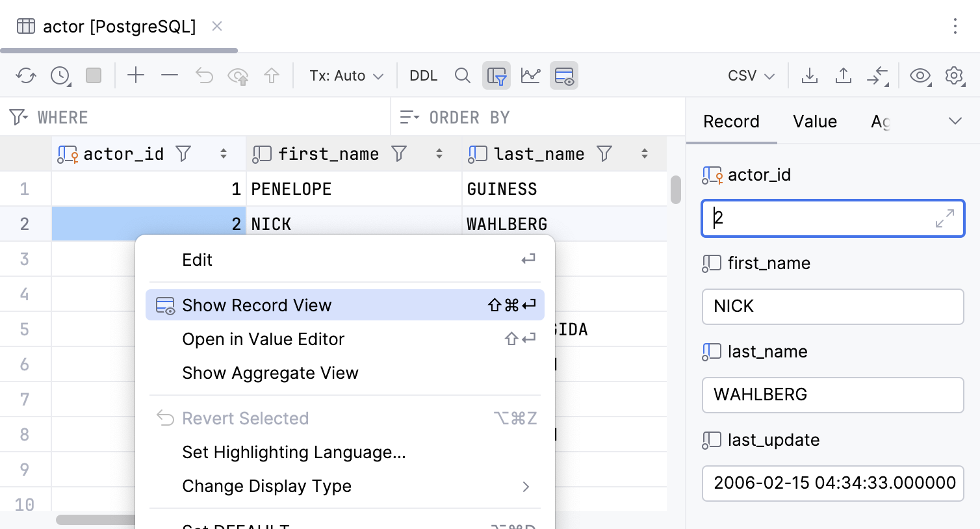Toggle the Record View panel off

563,75
